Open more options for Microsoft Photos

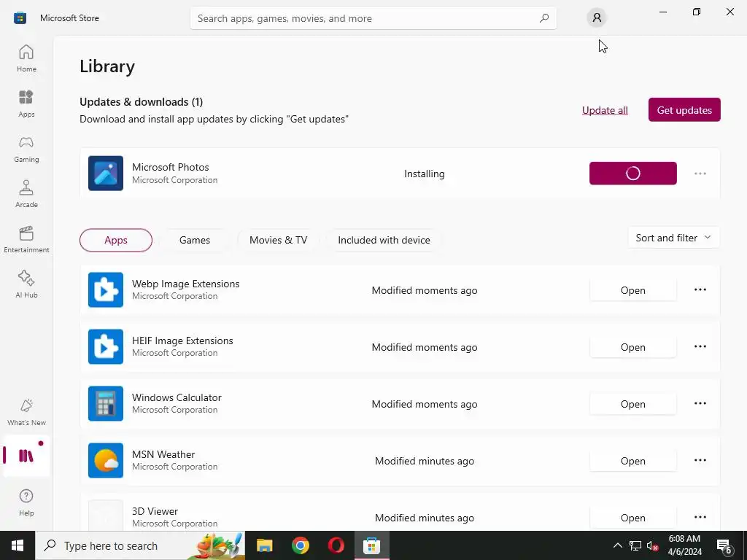click(700, 174)
